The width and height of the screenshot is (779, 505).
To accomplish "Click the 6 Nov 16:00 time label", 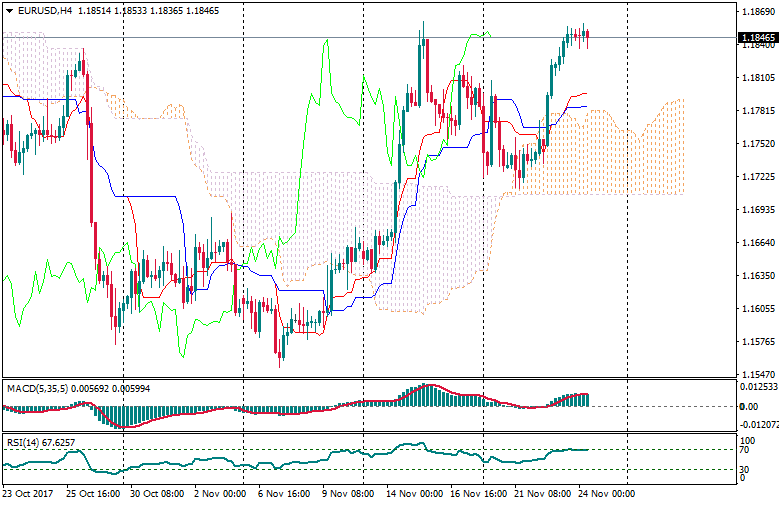I will pyautogui.click(x=285, y=494).
